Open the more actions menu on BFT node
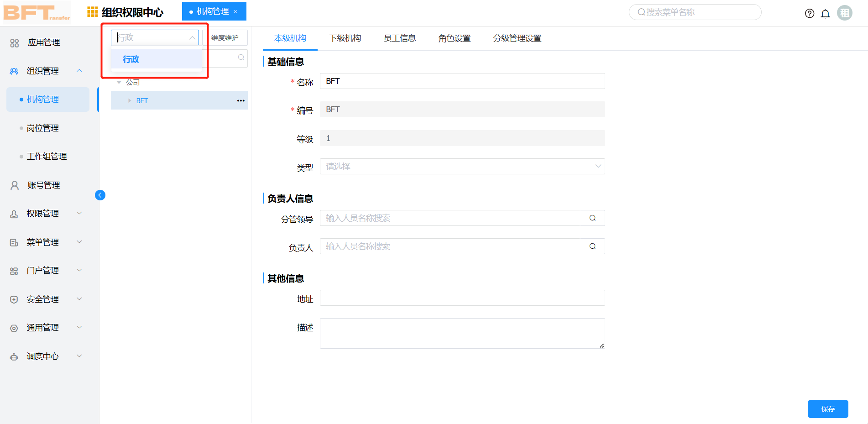 pyautogui.click(x=241, y=100)
